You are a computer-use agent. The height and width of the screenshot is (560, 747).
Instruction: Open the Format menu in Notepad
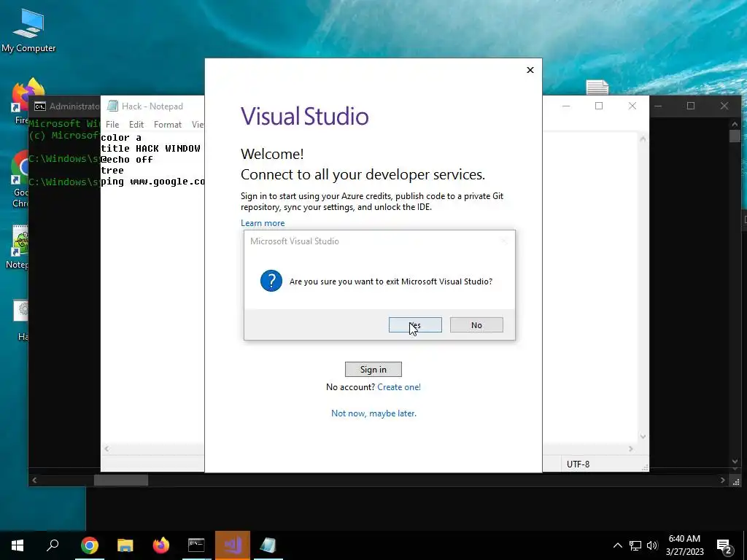pos(167,124)
